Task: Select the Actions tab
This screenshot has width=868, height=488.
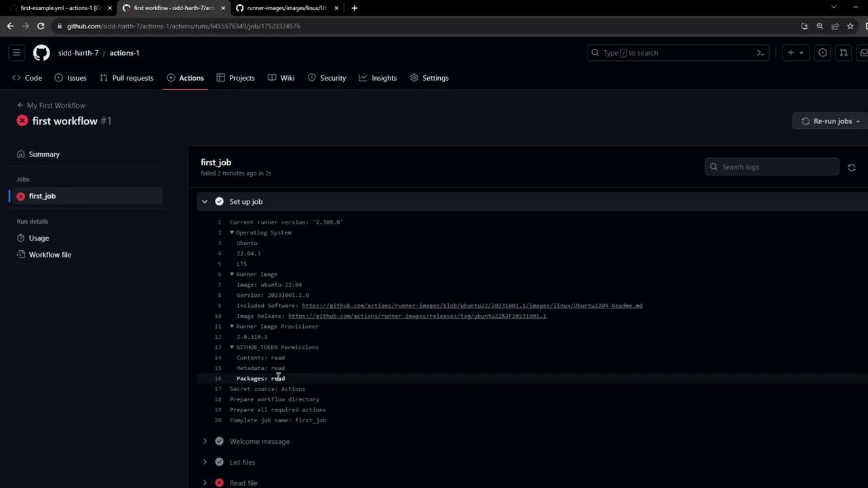Action: [185, 78]
